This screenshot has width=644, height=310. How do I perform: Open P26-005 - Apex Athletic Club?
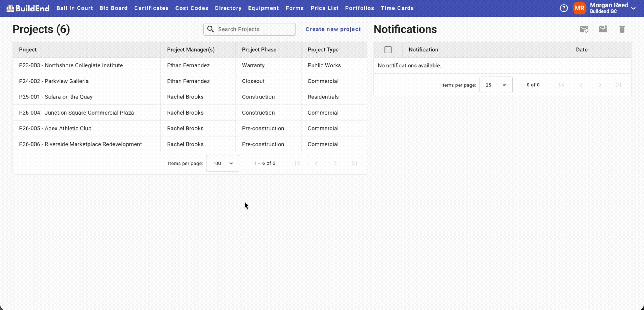coord(55,129)
